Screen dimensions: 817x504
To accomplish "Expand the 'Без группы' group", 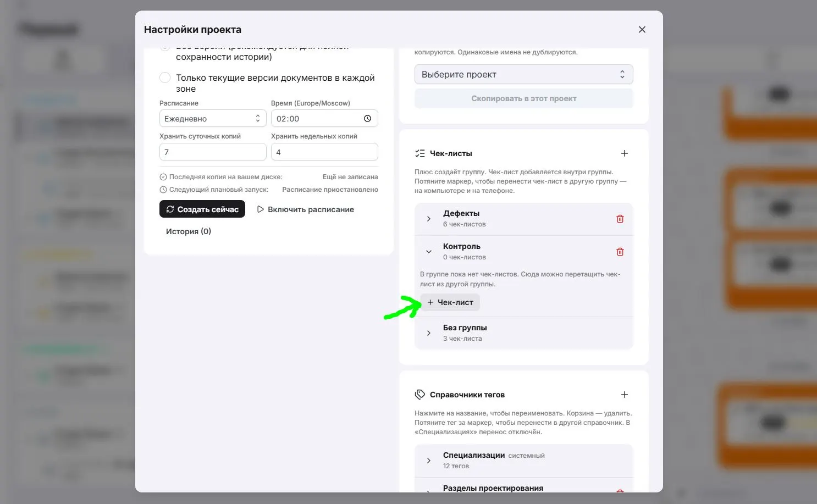I will pyautogui.click(x=429, y=333).
